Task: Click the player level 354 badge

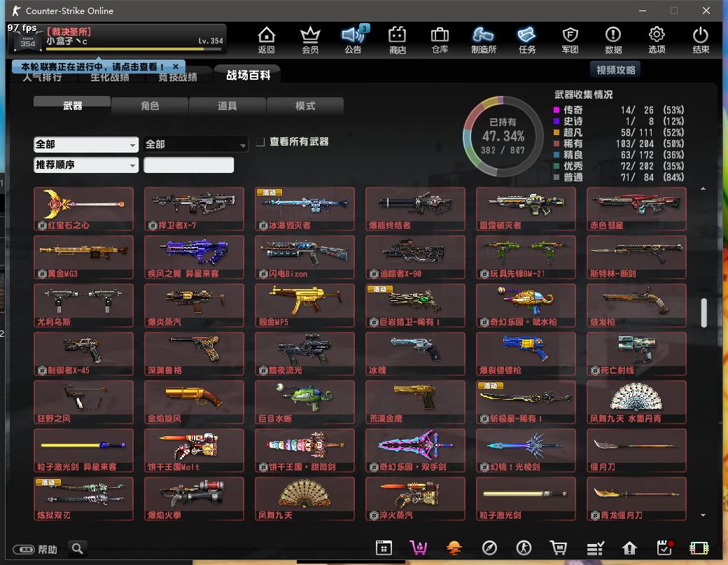Action: pyautogui.click(x=27, y=42)
